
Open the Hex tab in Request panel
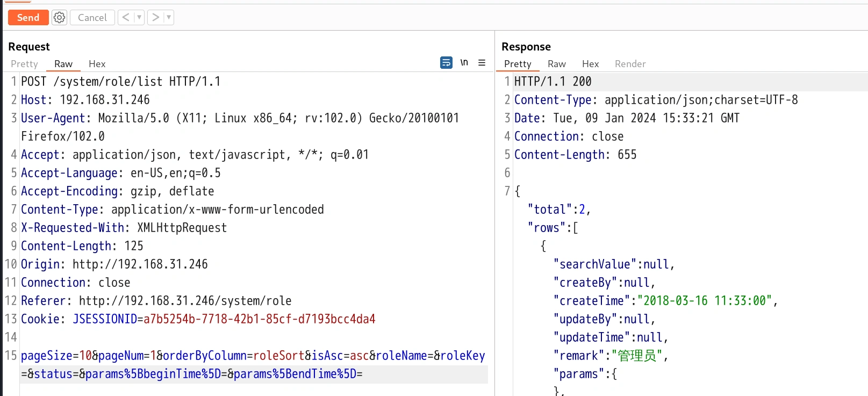(97, 64)
